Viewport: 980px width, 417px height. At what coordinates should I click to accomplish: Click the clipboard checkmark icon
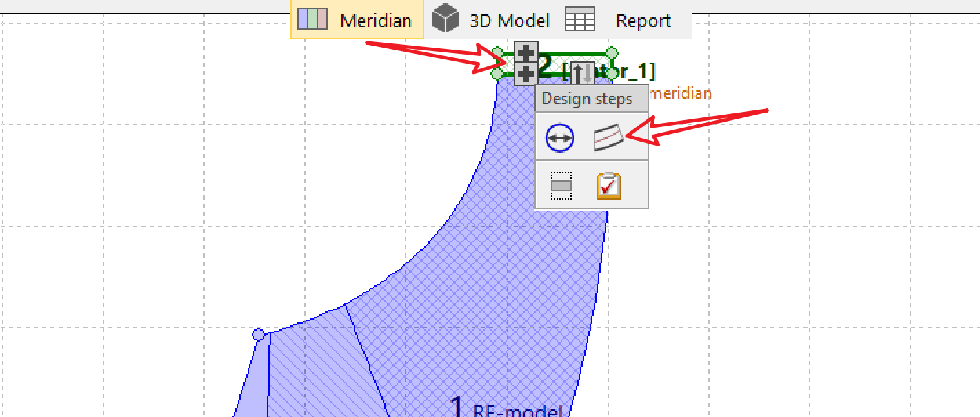click(608, 185)
